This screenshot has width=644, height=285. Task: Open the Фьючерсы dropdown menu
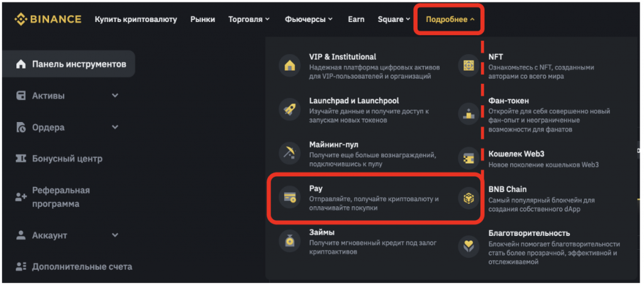click(308, 19)
